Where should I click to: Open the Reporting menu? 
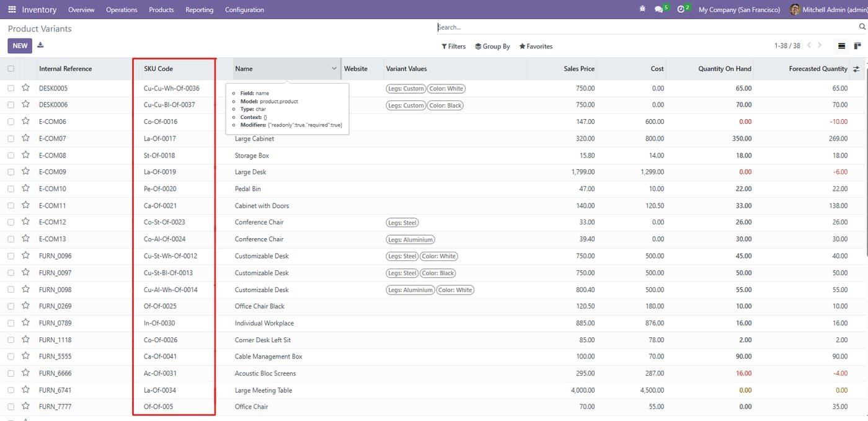tap(199, 9)
